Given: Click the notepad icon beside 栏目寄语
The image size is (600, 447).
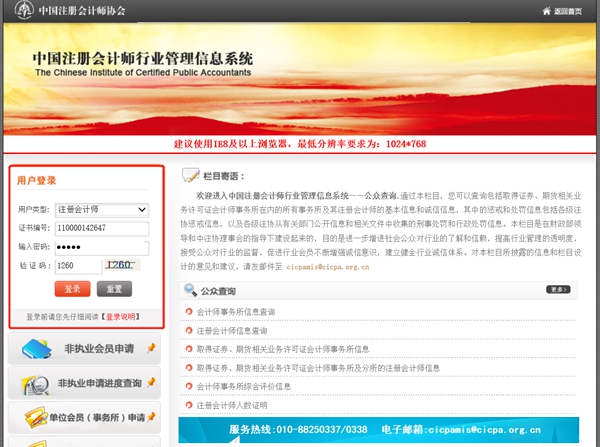Looking at the screenshot, I should point(190,175).
